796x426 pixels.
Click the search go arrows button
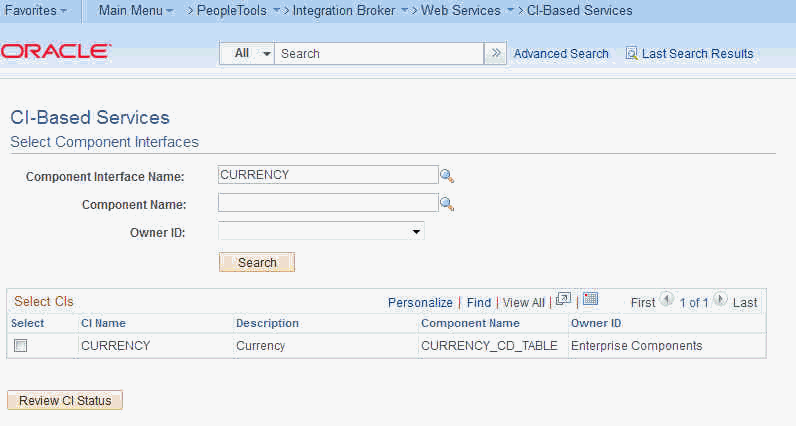click(495, 53)
